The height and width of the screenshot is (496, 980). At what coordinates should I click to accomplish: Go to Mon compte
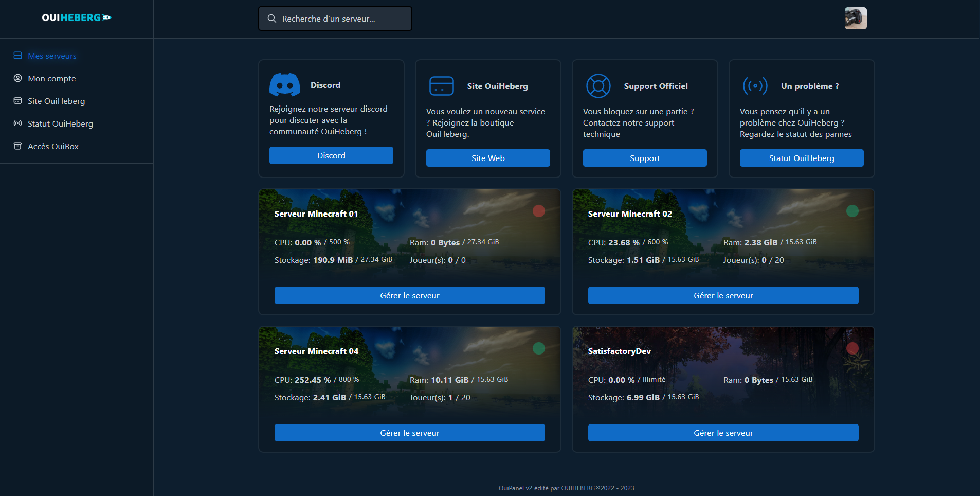click(x=51, y=78)
